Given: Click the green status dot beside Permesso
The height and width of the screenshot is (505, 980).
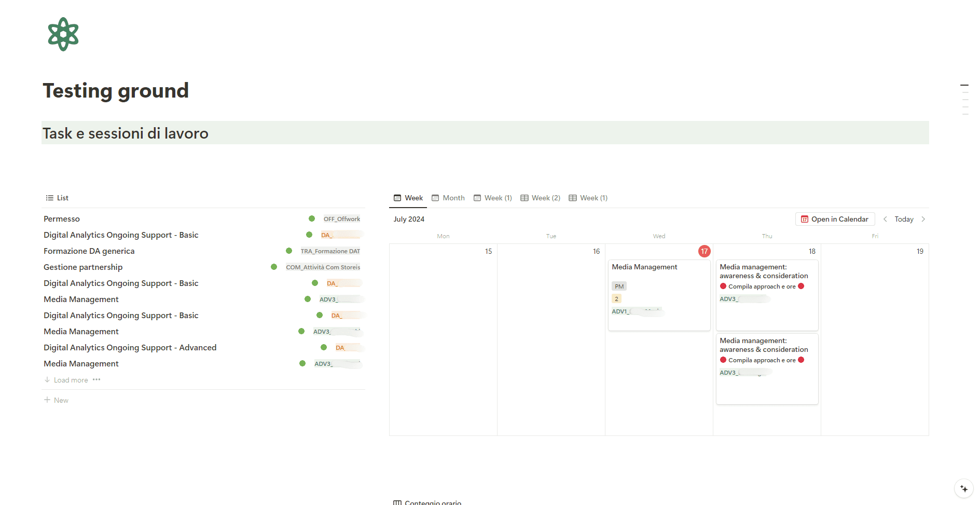Looking at the screenshot, I should click(x=312, y=219).
